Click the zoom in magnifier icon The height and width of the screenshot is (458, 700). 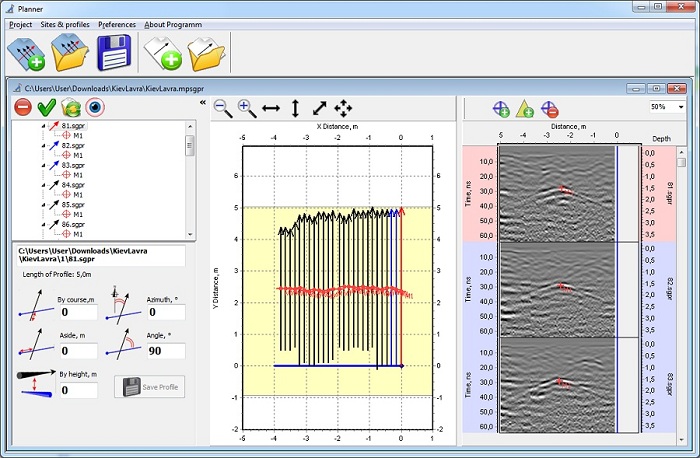click(x=247, y=108)
